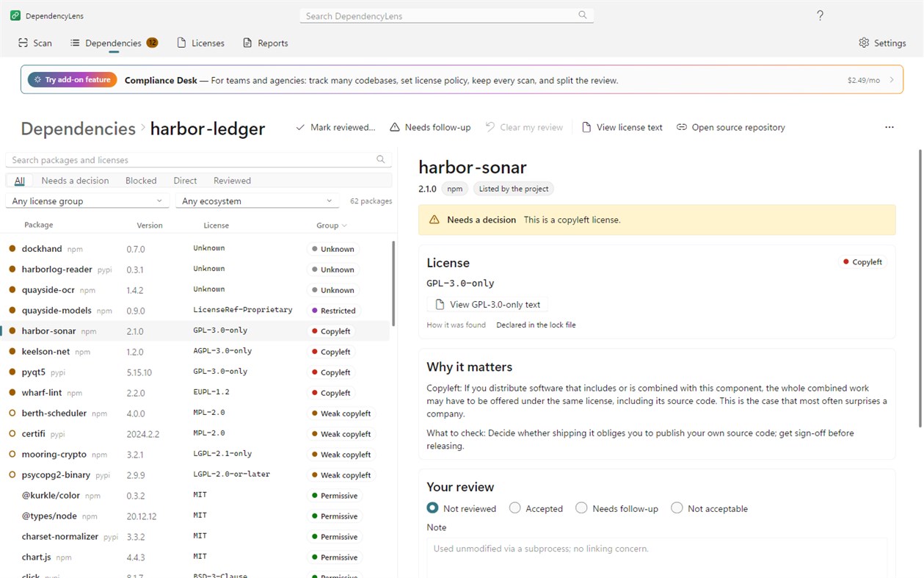Click the details panel scrollbar

(x=920, y=288)
